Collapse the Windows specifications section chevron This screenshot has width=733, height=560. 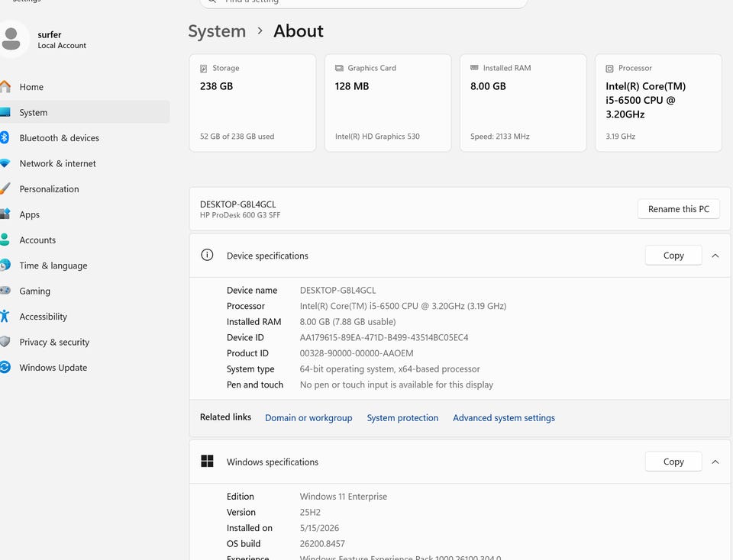(715, 462)
